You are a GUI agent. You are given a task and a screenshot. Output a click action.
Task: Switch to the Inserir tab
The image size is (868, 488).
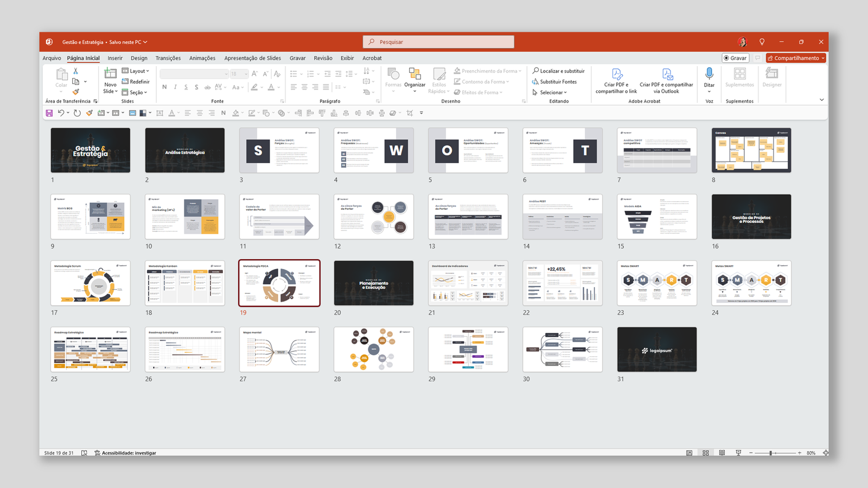pyautogui.click(x=115, y=58)
